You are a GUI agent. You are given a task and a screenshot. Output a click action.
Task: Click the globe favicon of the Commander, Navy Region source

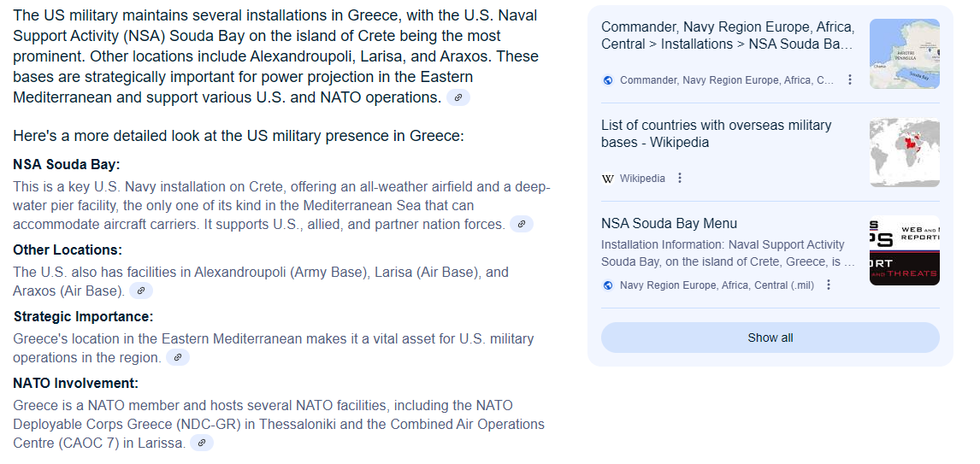pos(607,80)
